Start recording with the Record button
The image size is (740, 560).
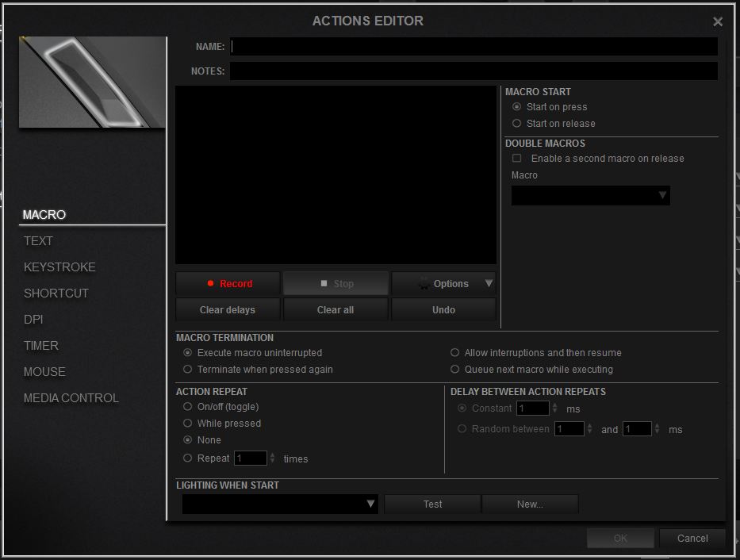[228, 283]
